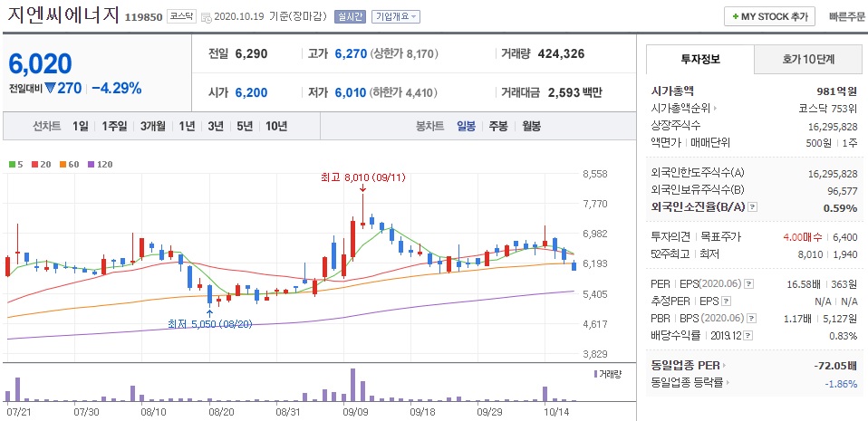Click the 4.00매수 opinion value
868x421 pixels.
tap(803, 237)
